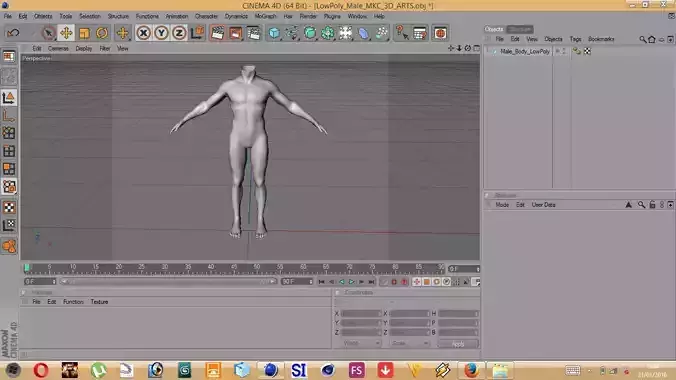Open Mode menu in Attributes manager
676x380 pixels.
[x=502, y=205]
